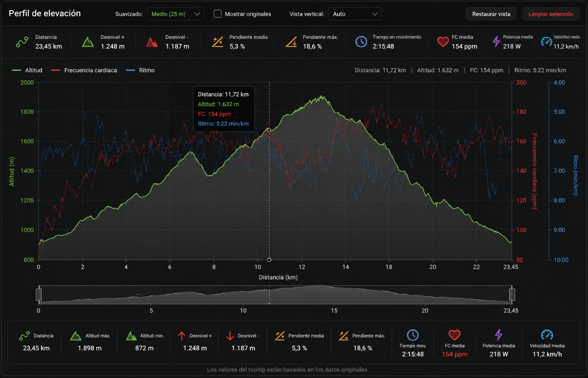Click the Distancia route icon in top stats
This screenshot has height=378, width=588.
pyautogui.click(x=23, y=42)
